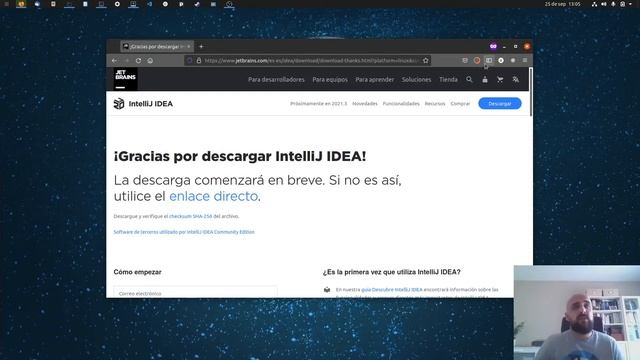
Task: Open Para aprender menu
Action: pyautogui.click(x=375, y=80)
